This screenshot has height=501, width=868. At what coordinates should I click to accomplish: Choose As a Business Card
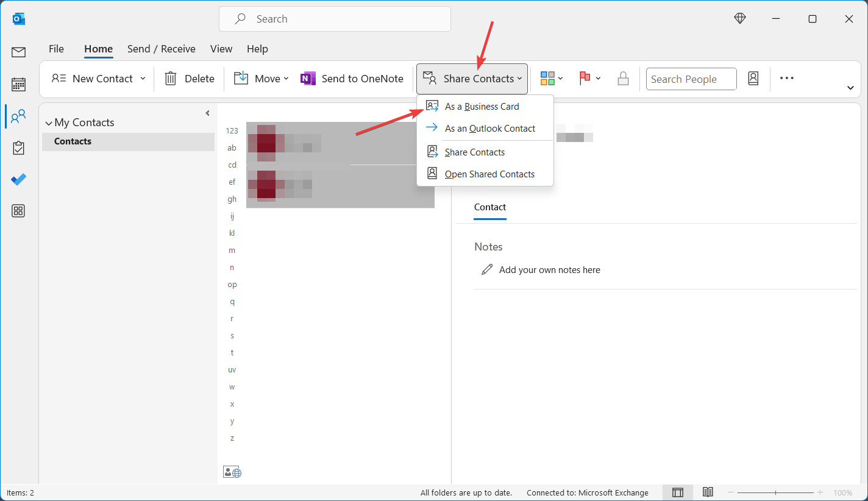coord(485,106)
